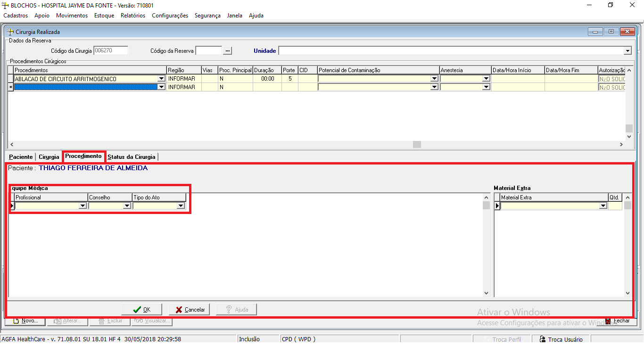Open the Estoque menu
The width and height of the screenshot is (644, 362).
click(x=104, y=16)
